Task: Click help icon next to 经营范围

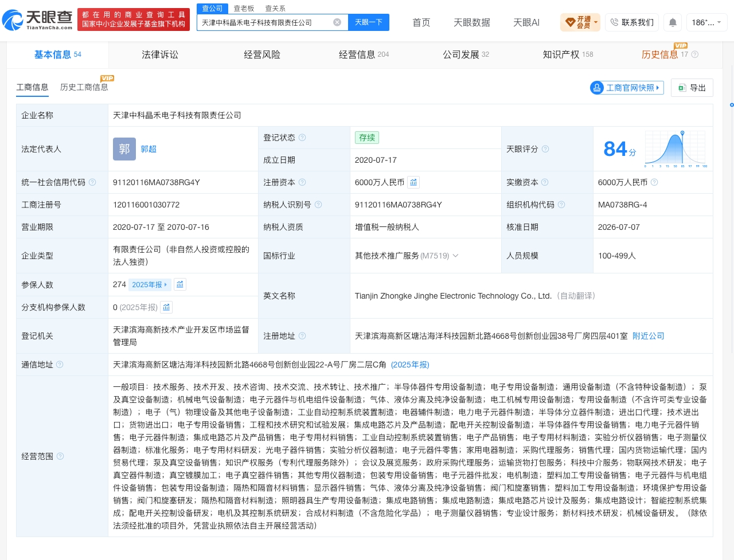Action: 60,456
